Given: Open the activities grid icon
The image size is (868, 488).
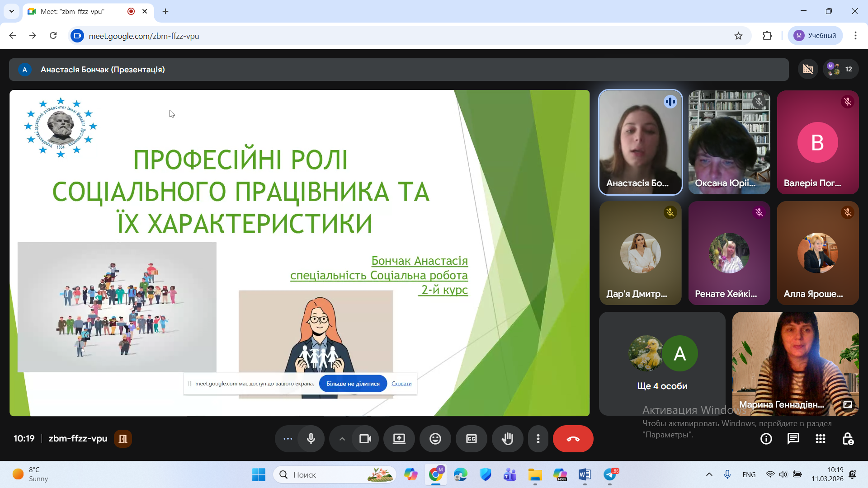Looking at the screenshot, I should [x=820, y=439].
